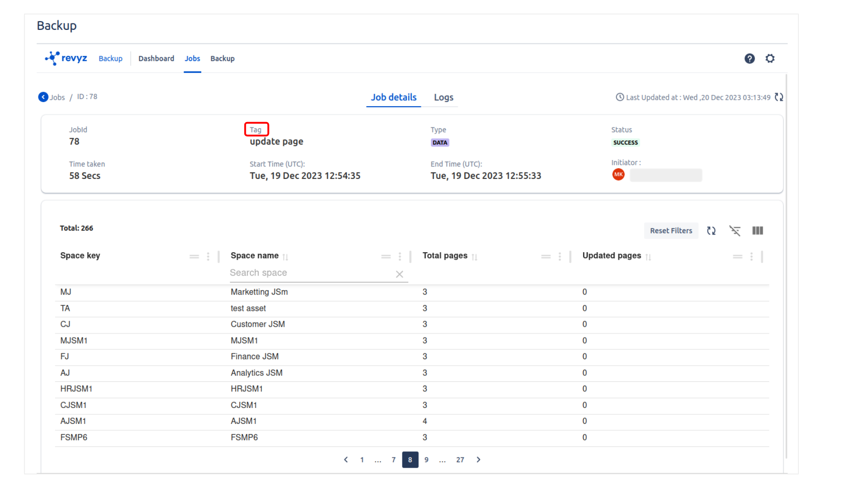Click the MK initiator avatar
Screen dimensions: 868x488
point(618,175)
